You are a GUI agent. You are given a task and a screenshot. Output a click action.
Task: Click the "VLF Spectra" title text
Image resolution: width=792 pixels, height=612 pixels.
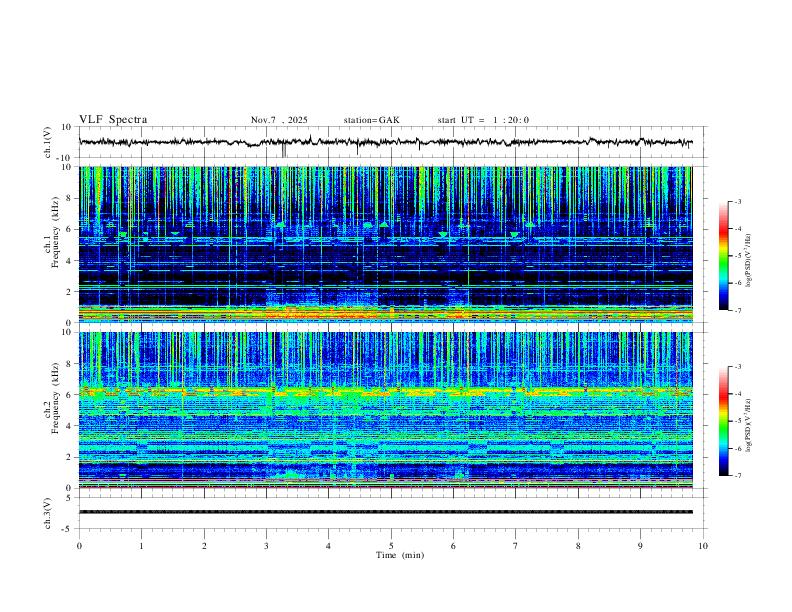click(113, 120)
